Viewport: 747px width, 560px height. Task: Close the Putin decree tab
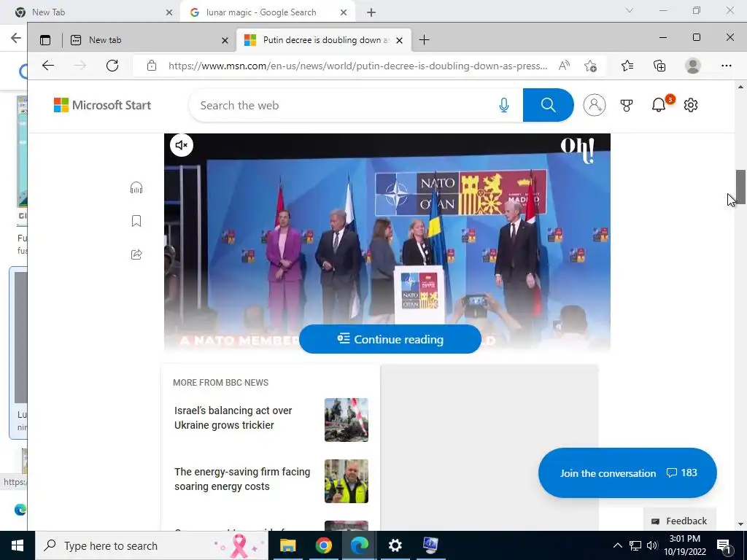(x=400, y=41)
